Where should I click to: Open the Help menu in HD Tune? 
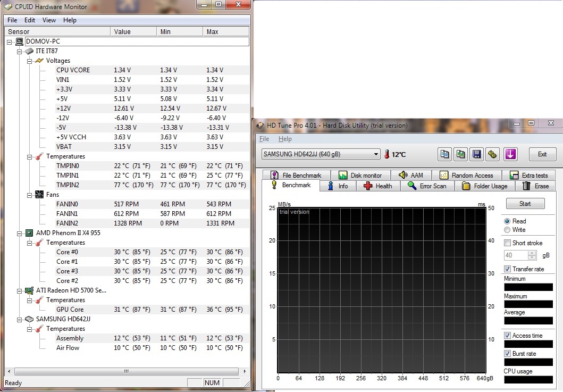click(285, 139)
